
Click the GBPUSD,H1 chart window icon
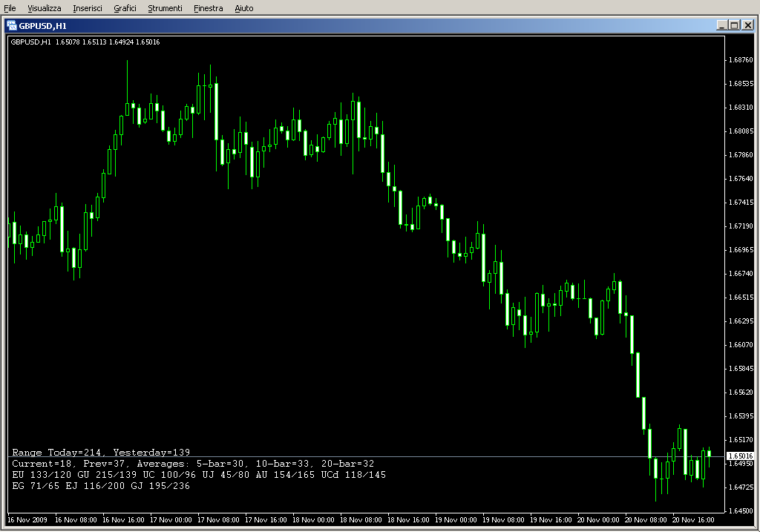12,26
